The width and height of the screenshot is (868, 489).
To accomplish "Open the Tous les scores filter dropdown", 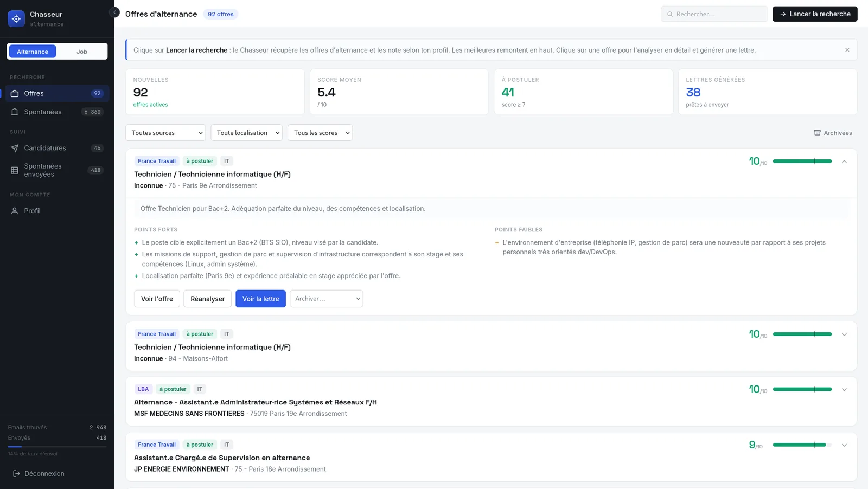I will [x=320, y=133].
